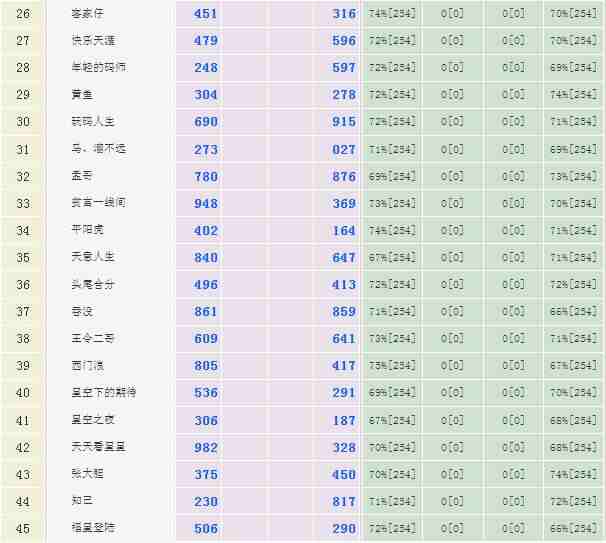Click the first 74%[254] cell in row 26
Viewport: 606px width, 543px height.
point(392,14)
